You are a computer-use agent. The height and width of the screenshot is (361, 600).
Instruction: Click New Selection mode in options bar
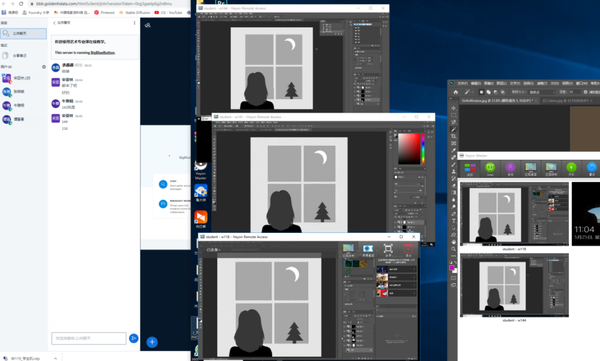(x=481, y=92)
